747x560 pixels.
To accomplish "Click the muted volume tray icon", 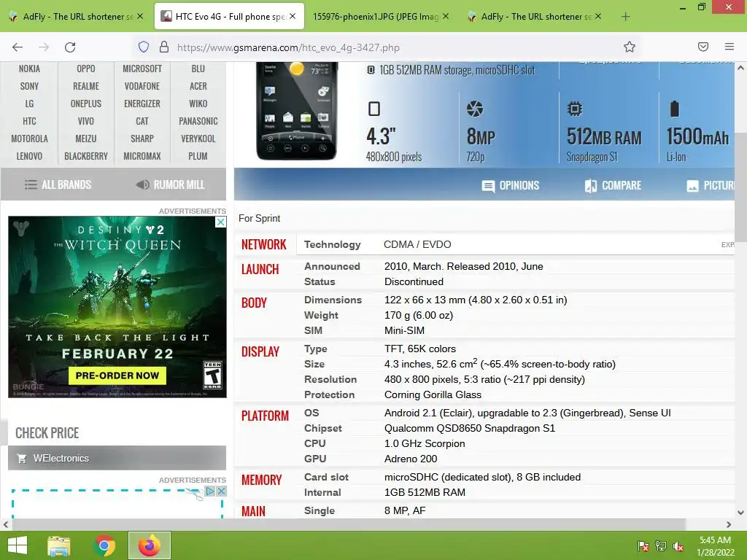I will (678, 546).
